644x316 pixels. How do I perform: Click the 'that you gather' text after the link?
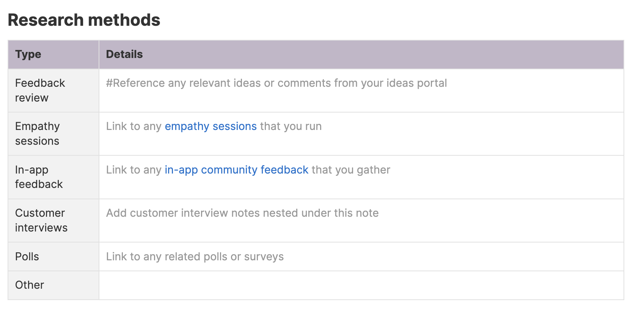[350, 170]
